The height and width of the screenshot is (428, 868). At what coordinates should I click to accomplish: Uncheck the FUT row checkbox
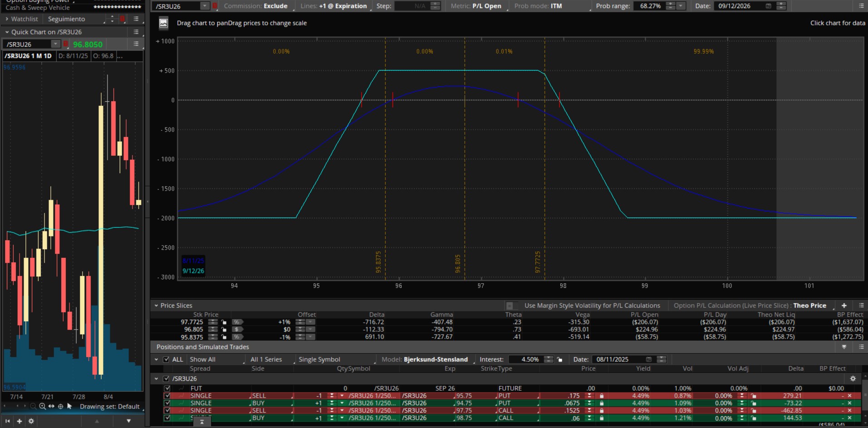[x=167, y=389]
